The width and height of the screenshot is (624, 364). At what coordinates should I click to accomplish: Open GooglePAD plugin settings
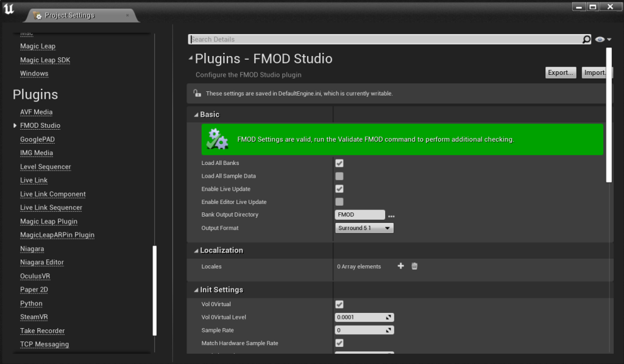(x=37, y=139)
